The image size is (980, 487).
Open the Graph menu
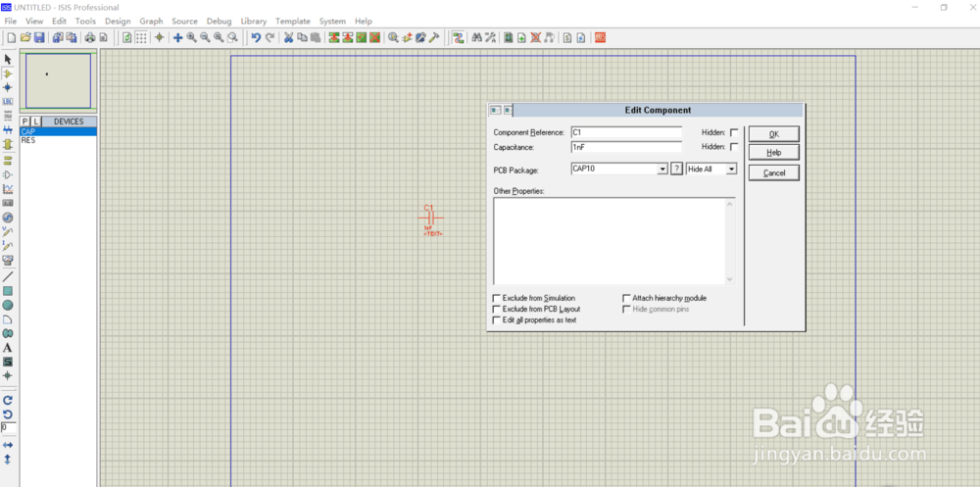(151, 22)
